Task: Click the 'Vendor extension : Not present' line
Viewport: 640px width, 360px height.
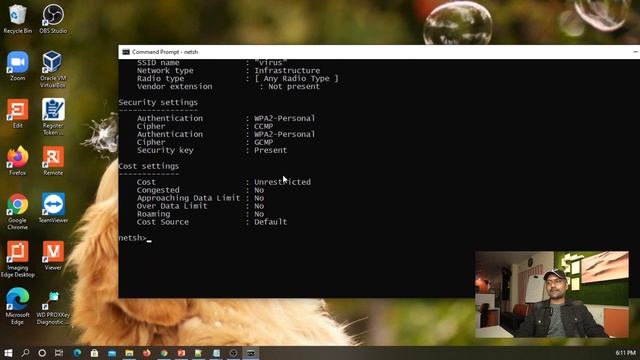Action: pyautogui.click(x=229, y=87)
